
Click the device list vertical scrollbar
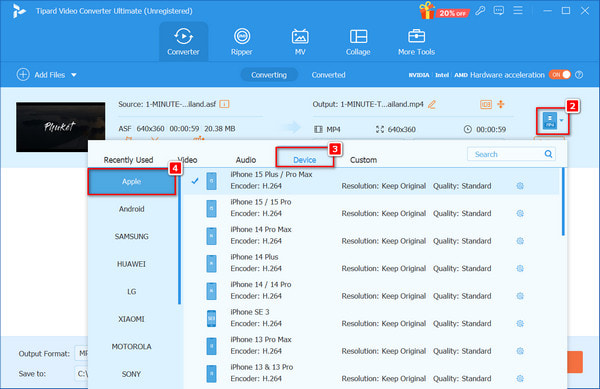point(563,202)
